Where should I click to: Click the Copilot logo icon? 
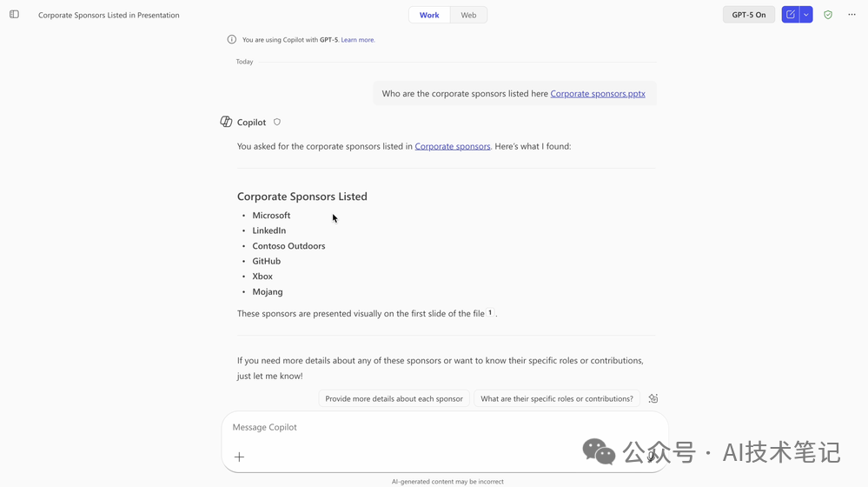(x=226, y=122)
